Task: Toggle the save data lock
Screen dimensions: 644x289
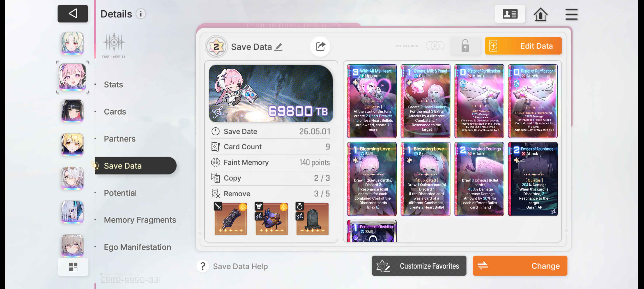Action: (x=465, y=46)
